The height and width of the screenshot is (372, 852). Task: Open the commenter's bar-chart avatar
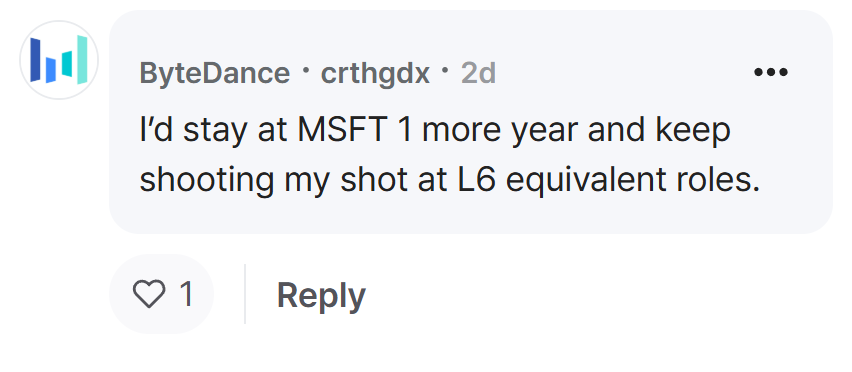tap(59, 60)
